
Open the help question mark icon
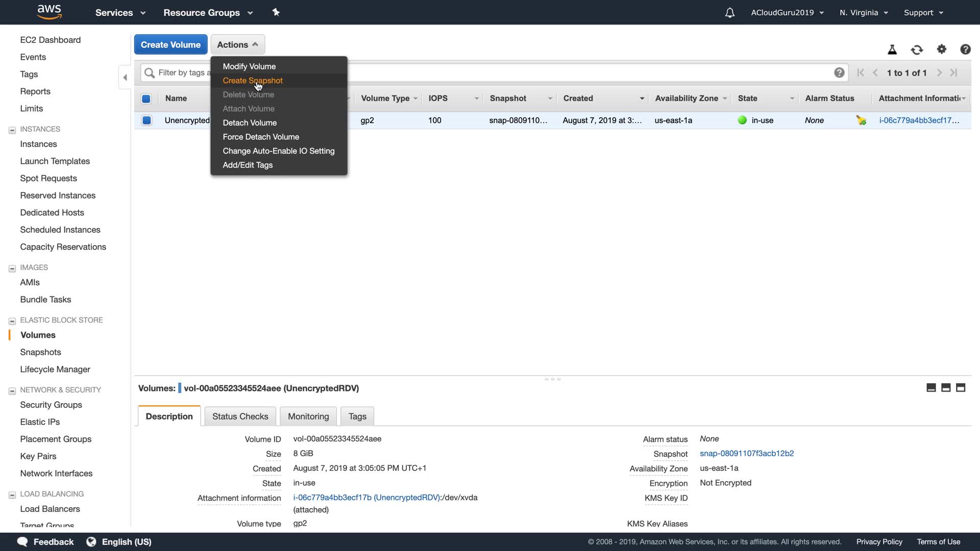click(965, 49)
